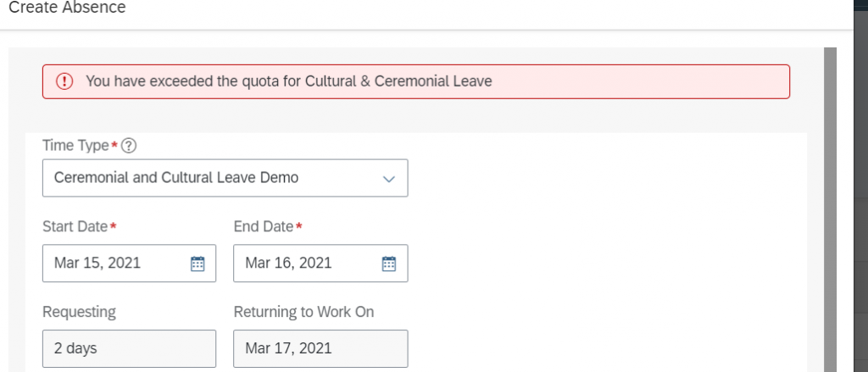This screenshot has height=372, width=868.
Task: Click the Requesting field showing 2 days
Action: (x=129, y=349)
